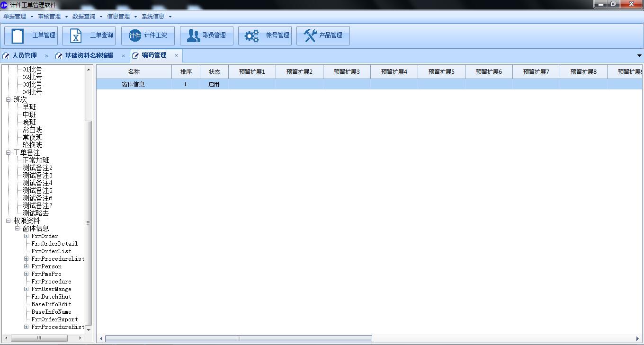Select the 窗体信息 table row
This screenshot has width=644, height=345.
pos(134,85)
